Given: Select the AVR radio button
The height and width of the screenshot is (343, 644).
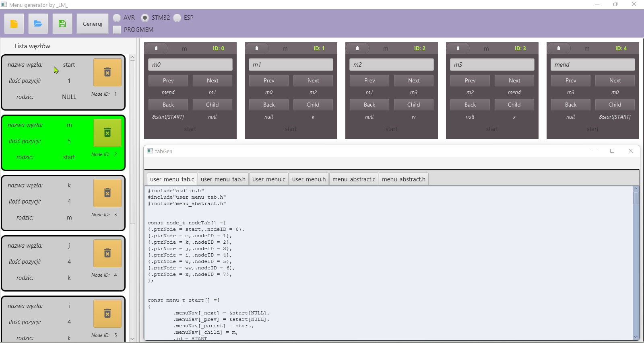Looking at the screenshot, I should (x=117, y=18).
